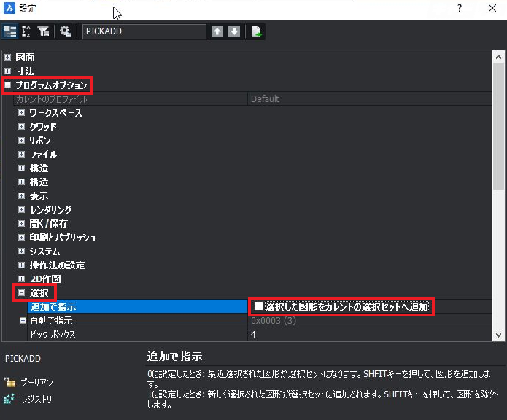Screen dimensions: 507x420
Task: Click the 追加で指示 description heading
Action: (174, 357)
